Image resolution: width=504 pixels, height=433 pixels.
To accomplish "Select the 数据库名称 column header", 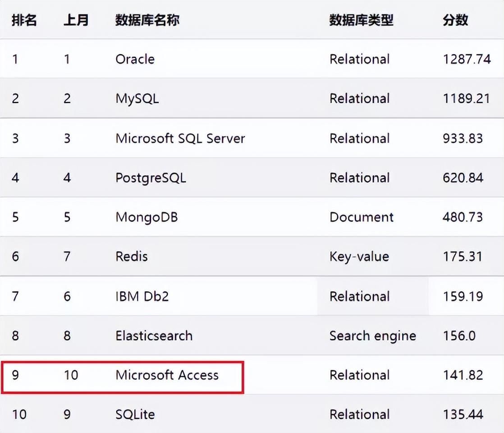I will click(x=147, y=20).
